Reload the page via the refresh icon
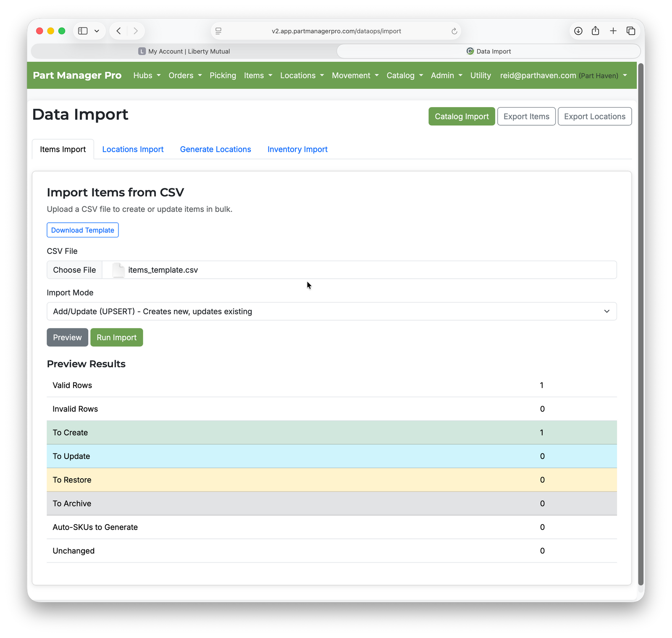The image size is (672, 638). click(454, 31)
